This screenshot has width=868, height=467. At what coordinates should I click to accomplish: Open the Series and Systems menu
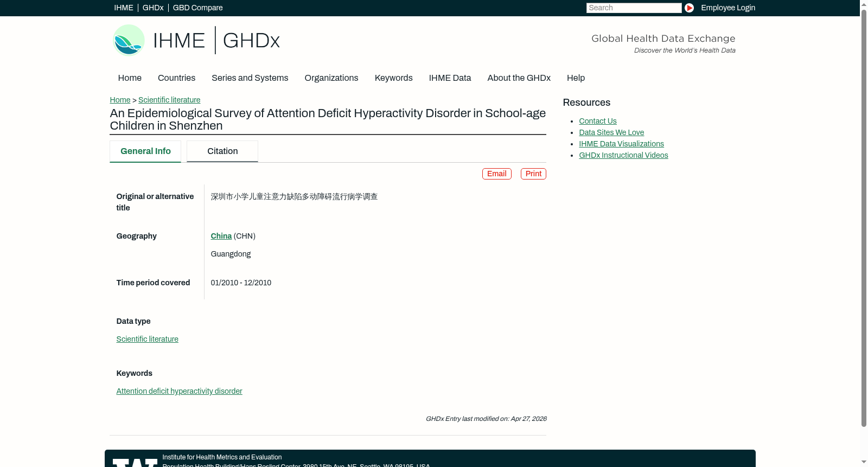250,78
